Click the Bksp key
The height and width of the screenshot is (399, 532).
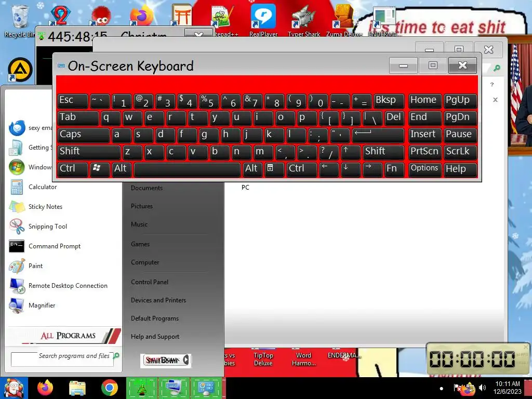[389, 101]
